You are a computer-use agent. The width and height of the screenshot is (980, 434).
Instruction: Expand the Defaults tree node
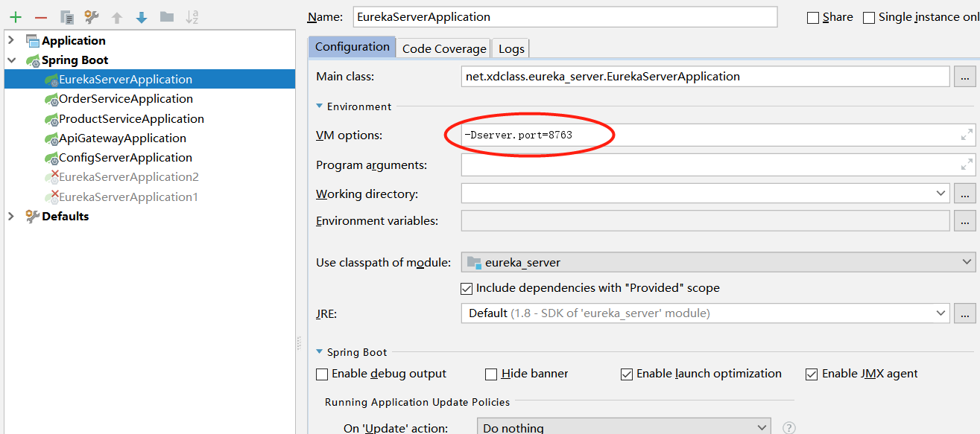click(x=11, y=217)
